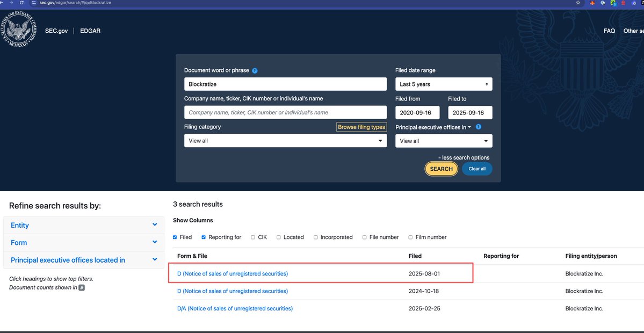This screenshot has width=644, height=333.
Task: Open site information icon in address bar
Action: (34, 3)
